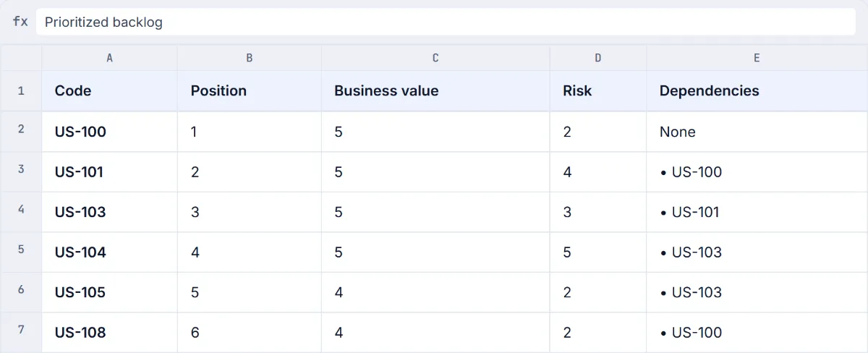Viewport: 868px width, 353px height.
Task: Click Risk value 3 in US-103 row
Action: pos(598,212)
